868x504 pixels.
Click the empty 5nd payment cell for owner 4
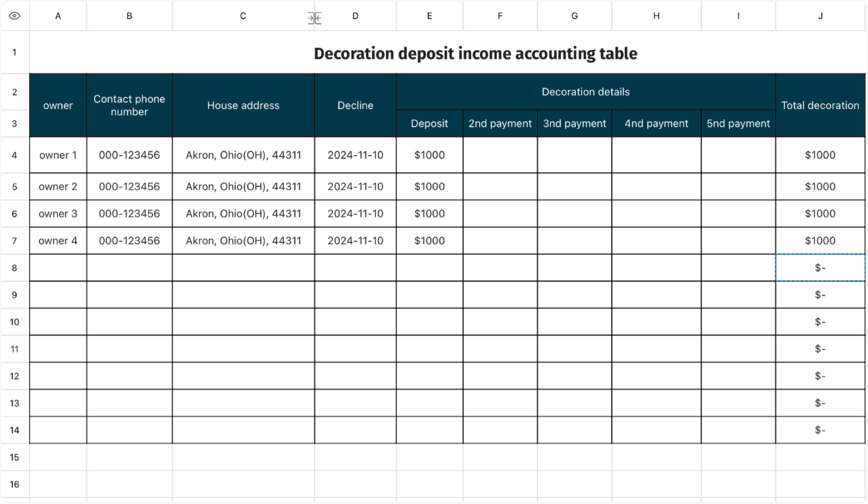click(738, 240)
